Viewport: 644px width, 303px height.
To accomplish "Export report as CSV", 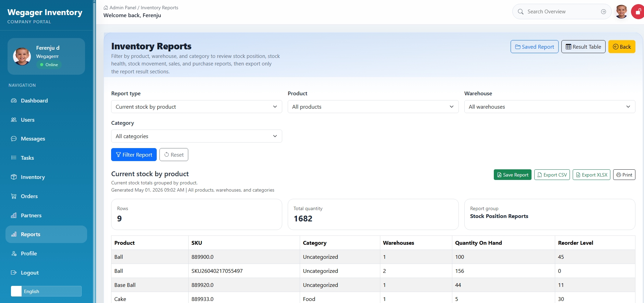I will pos(552,175).
